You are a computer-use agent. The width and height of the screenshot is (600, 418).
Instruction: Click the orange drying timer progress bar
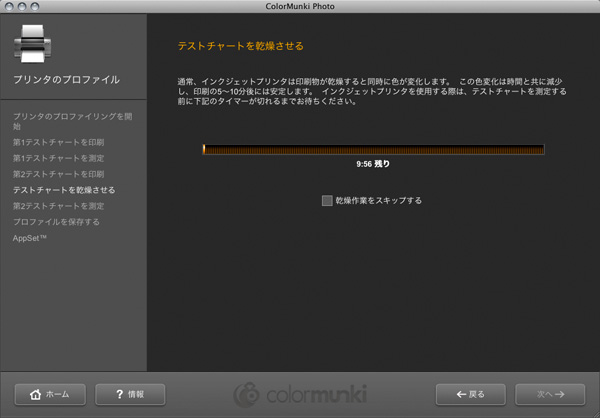[373, 150]
